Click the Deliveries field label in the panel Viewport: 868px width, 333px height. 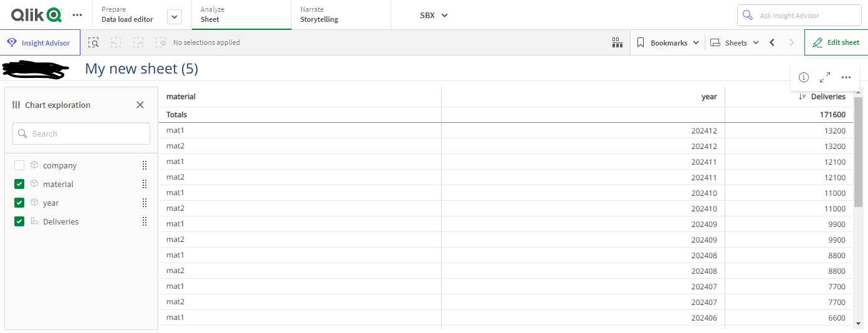[61, 221]
